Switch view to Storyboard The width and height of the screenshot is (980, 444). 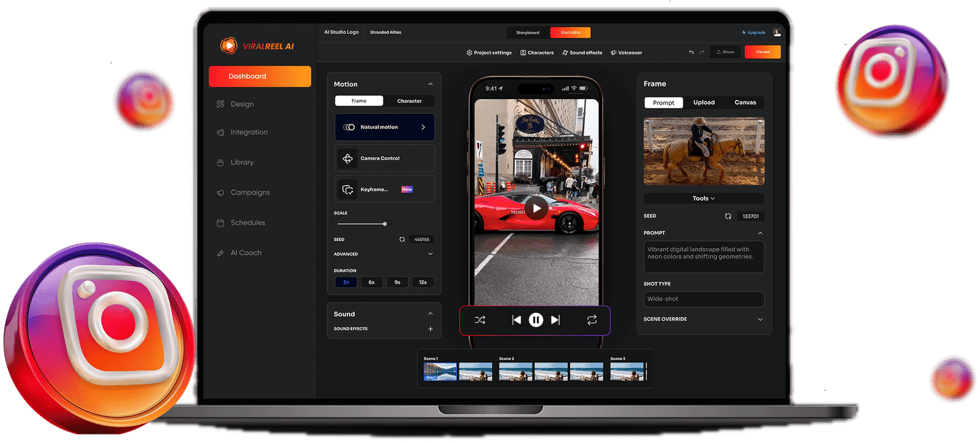(x=528, y=32)
